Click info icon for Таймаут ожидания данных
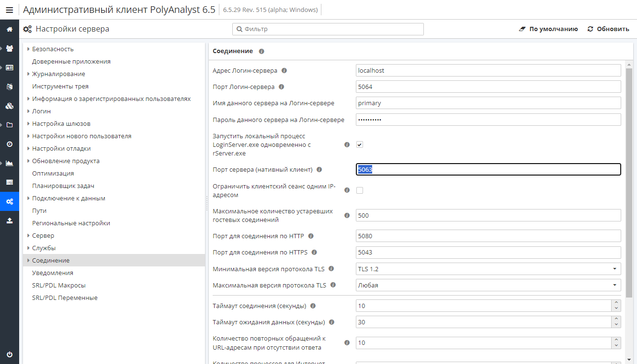Image resolution: width=637 pixels, height=364 pixels. pos(331,322)
